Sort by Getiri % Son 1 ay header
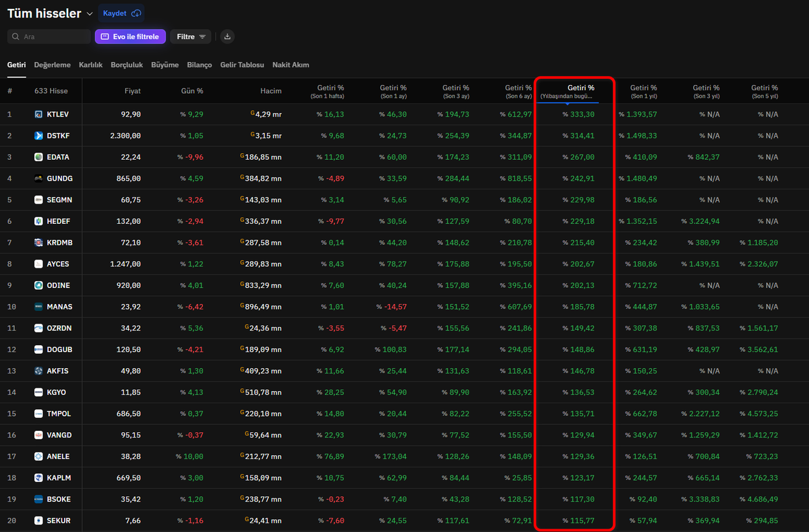Image resolution: width=809 pixels, height=532 pixels. click(x=393, y=92)
